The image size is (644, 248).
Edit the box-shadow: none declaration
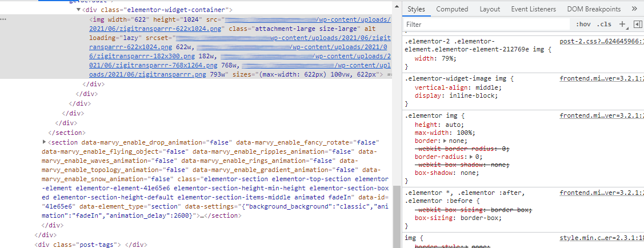(x=447, y=173)
